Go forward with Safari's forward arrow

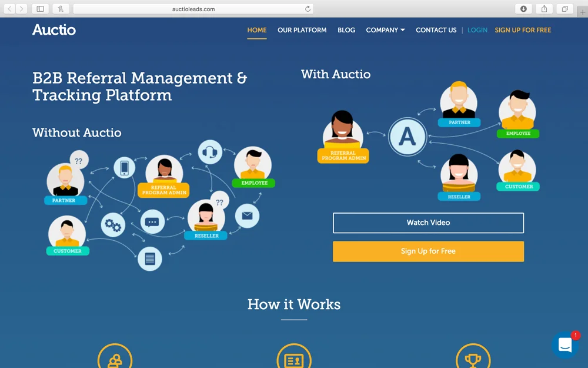tap(21, 9)
